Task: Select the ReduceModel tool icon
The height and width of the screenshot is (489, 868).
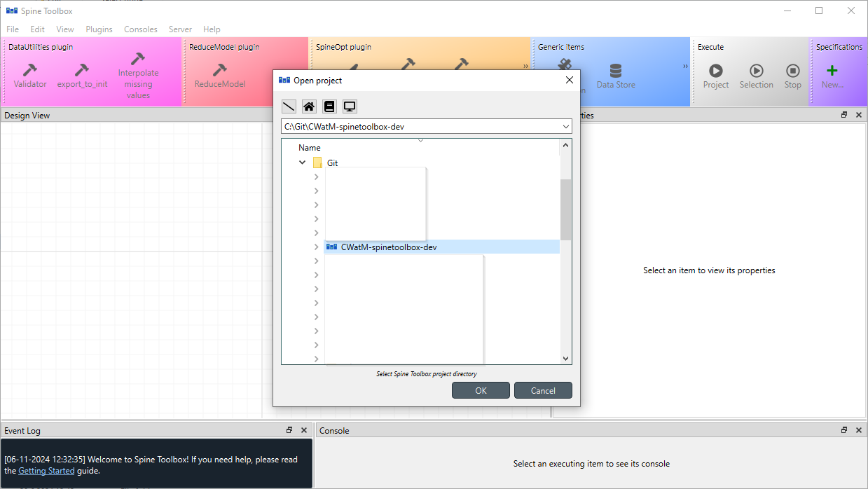Action: click(x=220, y=76)
